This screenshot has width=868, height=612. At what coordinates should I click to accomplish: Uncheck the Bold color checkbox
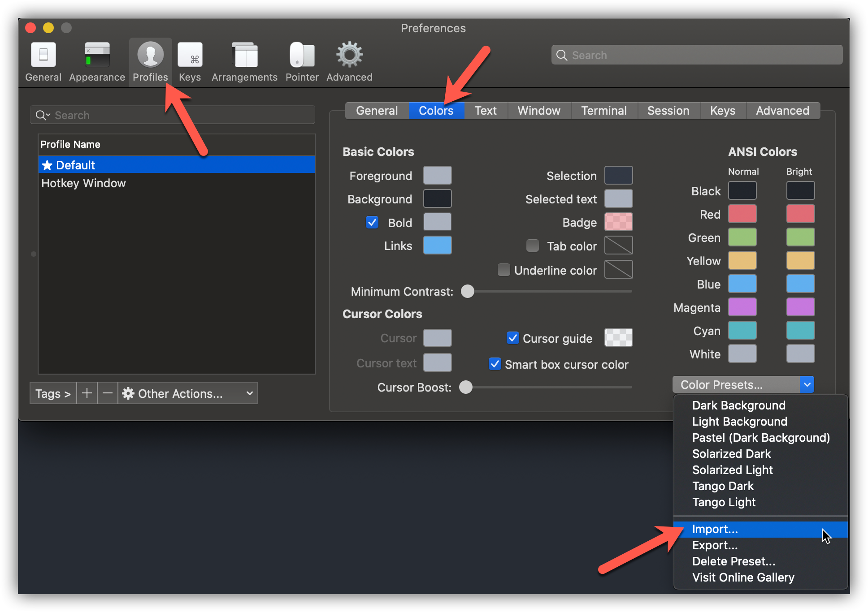(x=372, y=223)
